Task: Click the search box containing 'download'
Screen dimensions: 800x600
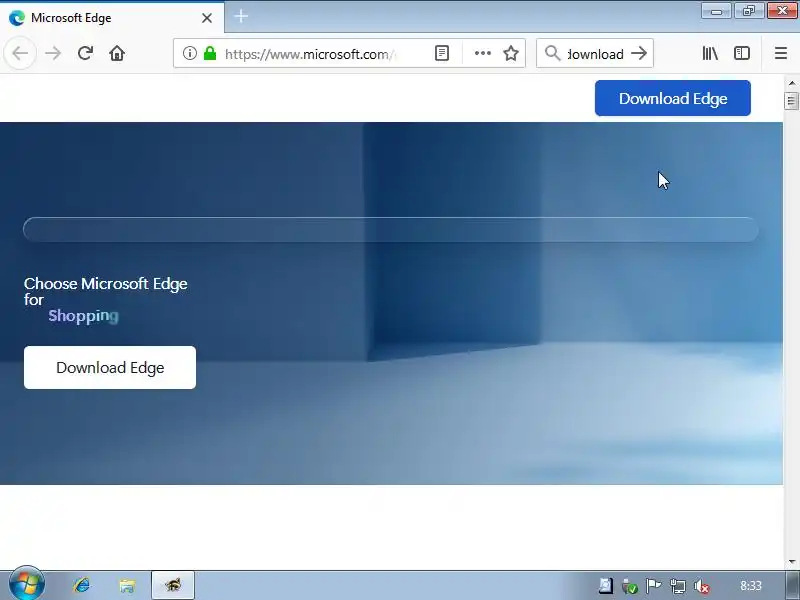Action: (x=595, y=54)
